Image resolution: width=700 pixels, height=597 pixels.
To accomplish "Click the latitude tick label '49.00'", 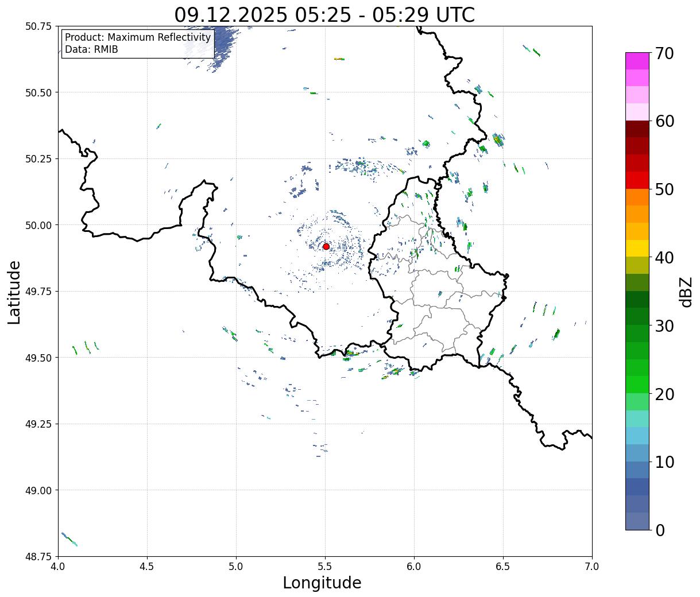I will (x=38, y=490).
